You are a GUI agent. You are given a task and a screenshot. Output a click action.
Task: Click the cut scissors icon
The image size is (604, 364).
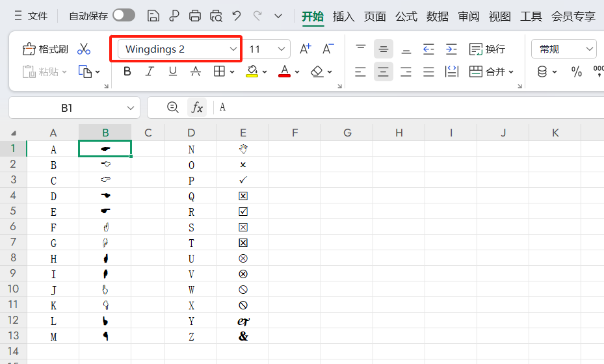click(x=84, y=49)
